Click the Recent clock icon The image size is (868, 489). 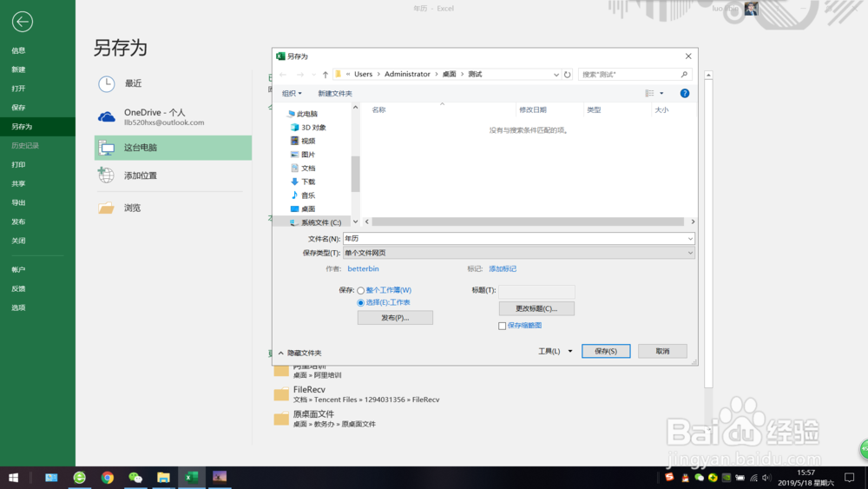click(x=106, y=83)
